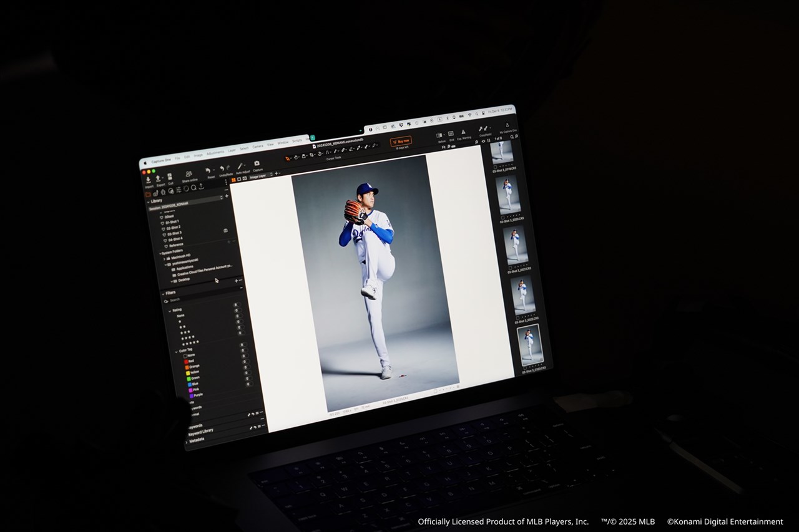Open the Camera menu
This screenshot has width=799, height=532.
pyautogui.click(x=257, y=147)
